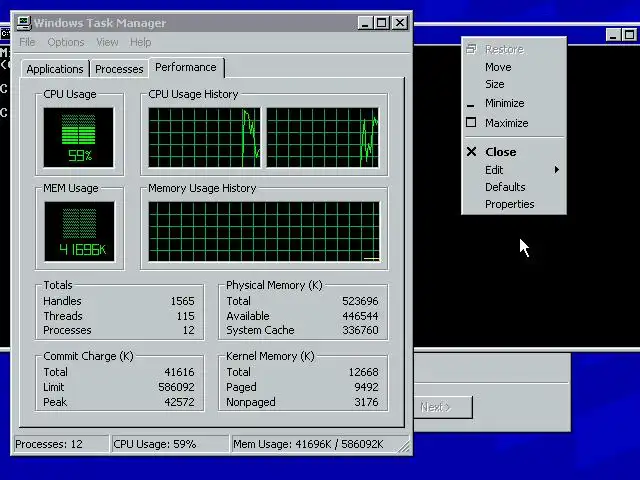Click the Commit Charge Total value 41616
The image size is (640, 480).
(x=179, y=372)
